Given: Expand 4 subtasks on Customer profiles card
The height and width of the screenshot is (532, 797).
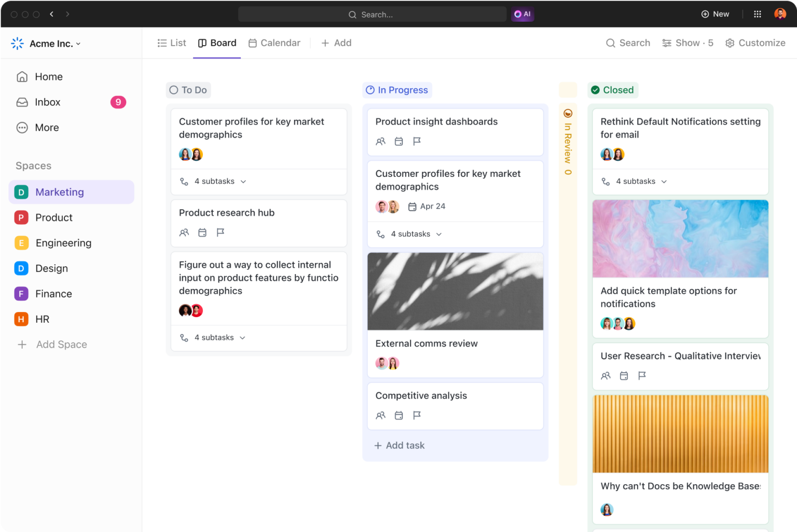Looking at the screenshot, I should click(x=213, y=181).
